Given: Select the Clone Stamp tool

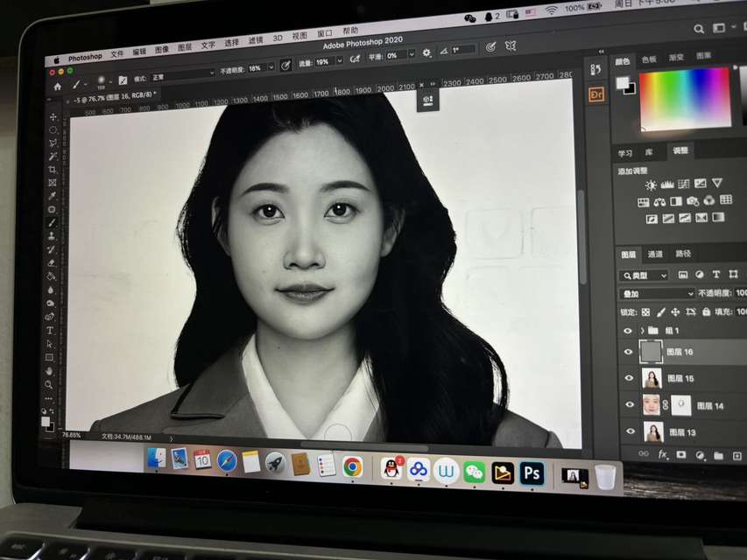Looking at the screenshot, I should pyautogui.click(x=52, y=236).
